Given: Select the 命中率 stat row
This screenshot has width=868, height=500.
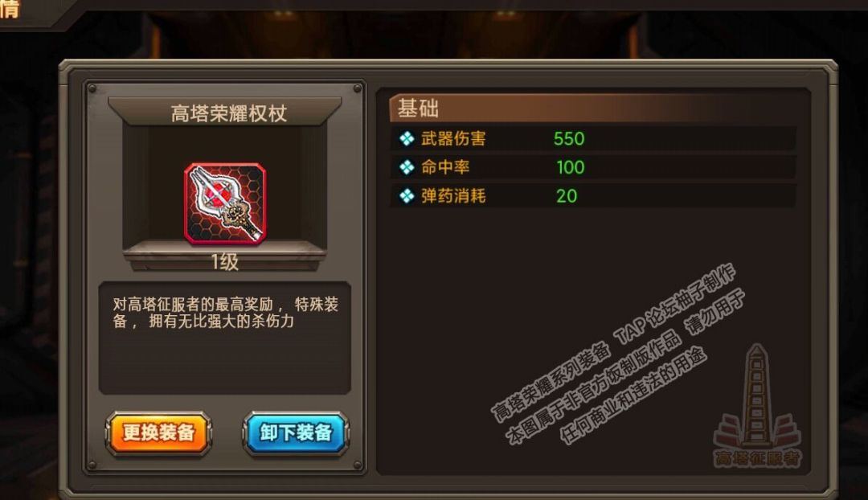Looking at the screenshot, I should pyautogui.click(x=593, y=167).
